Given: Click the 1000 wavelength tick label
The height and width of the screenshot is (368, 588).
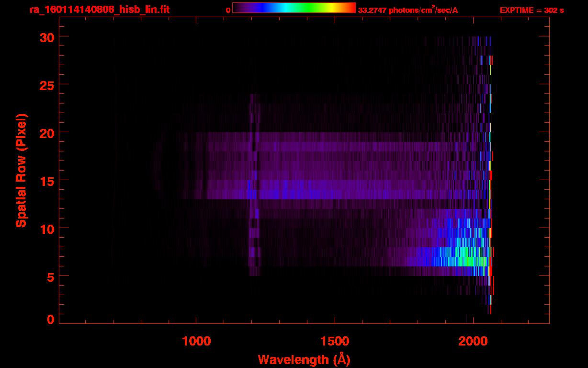Looking at the screenshot, I should (196, 341).
